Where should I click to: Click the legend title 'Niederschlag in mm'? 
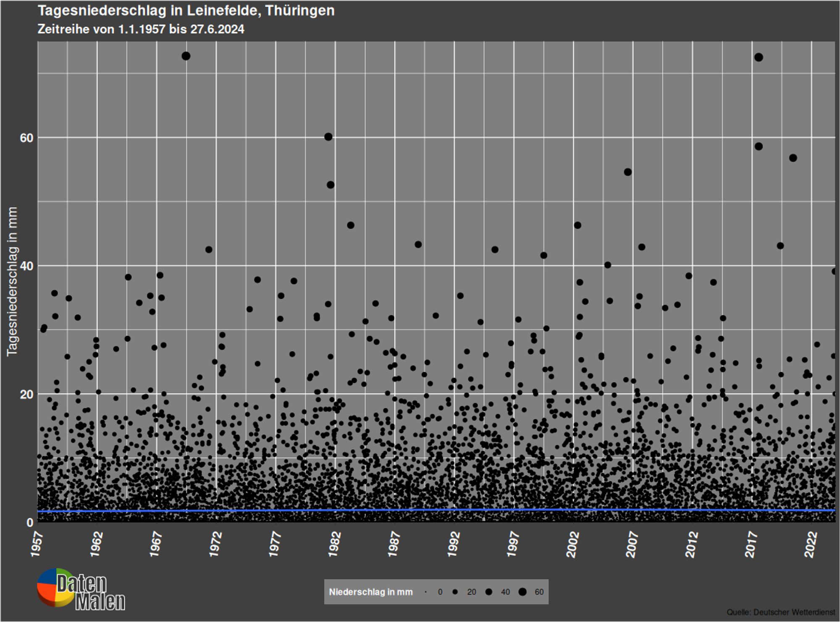[x=371, y=592]
